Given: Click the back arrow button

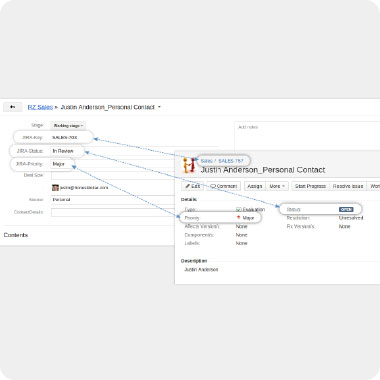Looking at the screenshot, I should pos(13,107).
